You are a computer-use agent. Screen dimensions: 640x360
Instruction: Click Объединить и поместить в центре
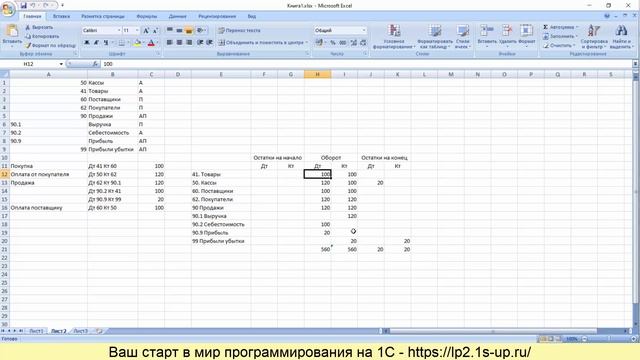click(x=263, y=42)
